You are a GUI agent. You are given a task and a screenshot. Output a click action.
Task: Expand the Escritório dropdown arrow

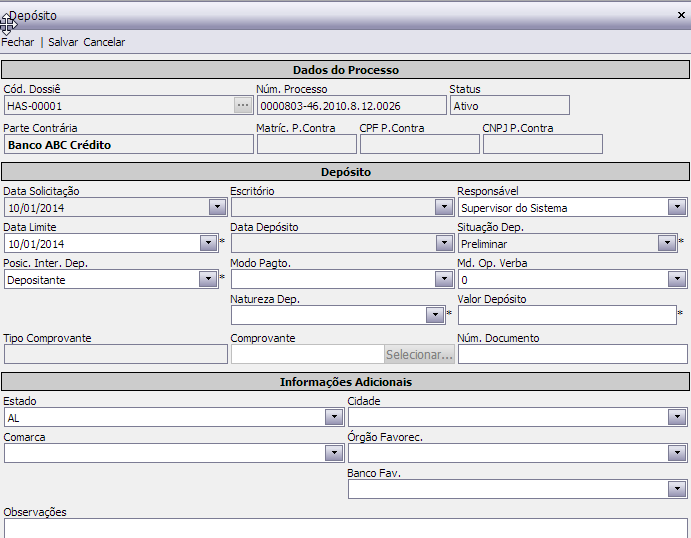[444, 207]
